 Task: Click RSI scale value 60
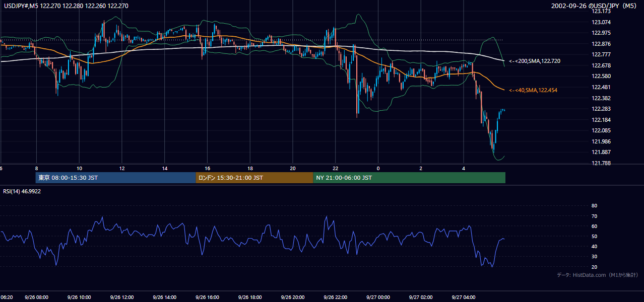click(x=594, y=226)
